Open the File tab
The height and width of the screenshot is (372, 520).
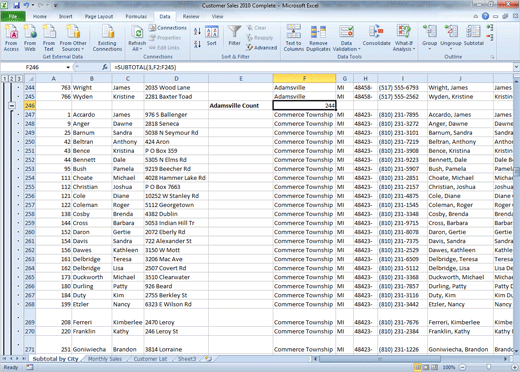pos(13,16)
